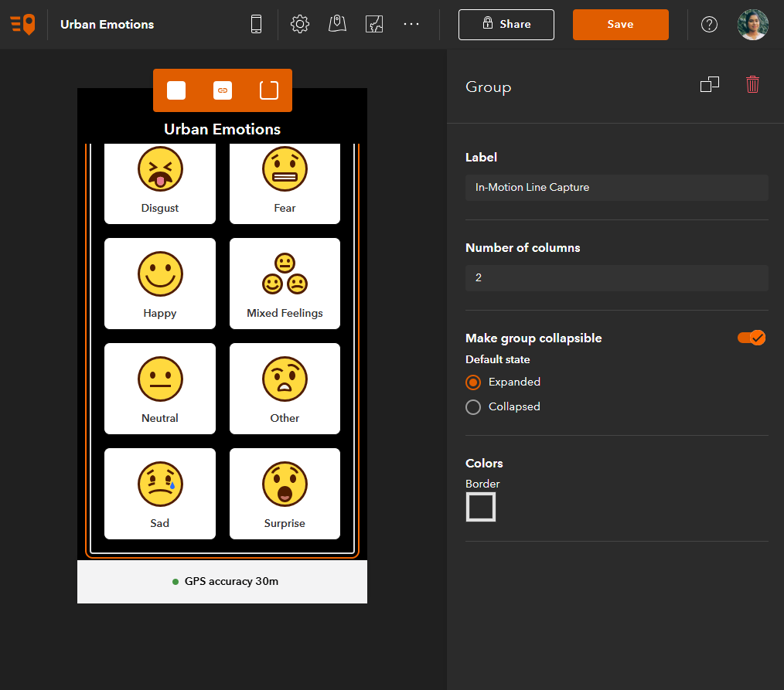Click the Label input field
This screenshot has height=690, width=784.
(x=616, y=188)
